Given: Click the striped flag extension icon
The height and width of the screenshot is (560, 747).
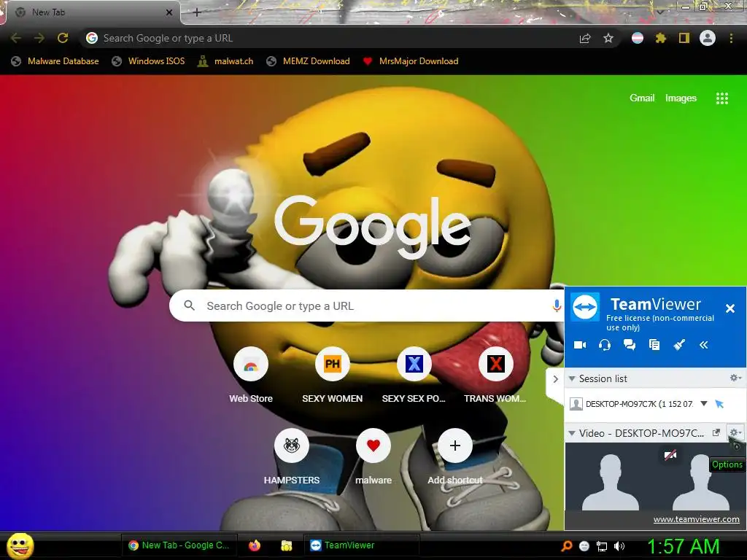Looking at the screenshot, I should point(638,38).
